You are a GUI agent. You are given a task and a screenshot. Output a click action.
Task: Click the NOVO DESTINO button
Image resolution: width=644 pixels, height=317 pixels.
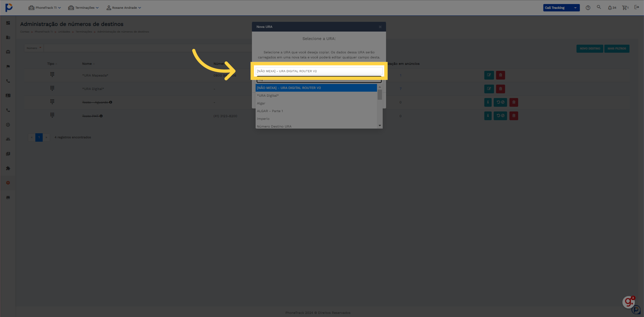click(590, 49)
